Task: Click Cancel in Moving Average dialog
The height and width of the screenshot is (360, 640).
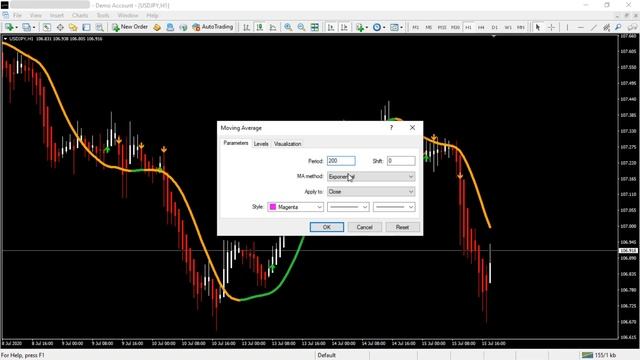Action: coord(364,227)
